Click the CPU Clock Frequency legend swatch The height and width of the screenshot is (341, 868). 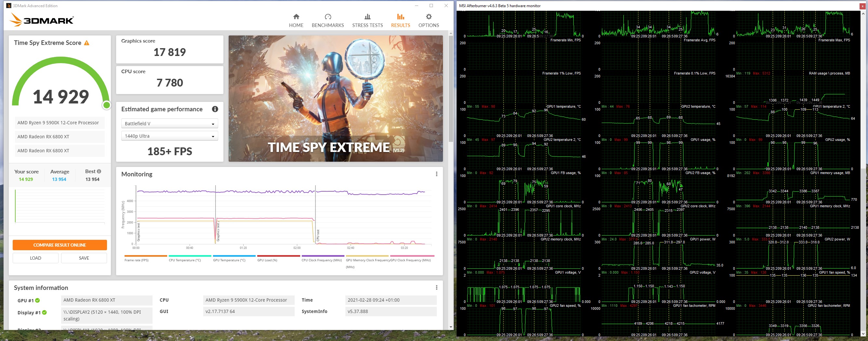coord(323,256)
